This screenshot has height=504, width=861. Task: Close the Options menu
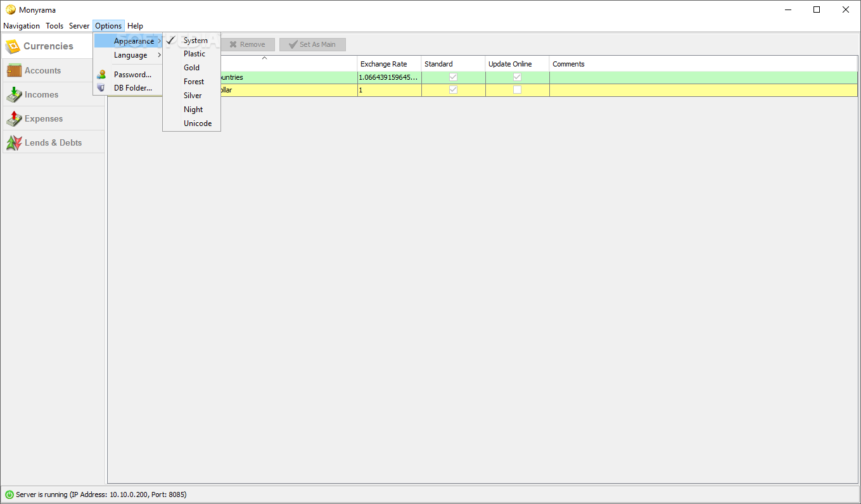(x=108, y=26)
